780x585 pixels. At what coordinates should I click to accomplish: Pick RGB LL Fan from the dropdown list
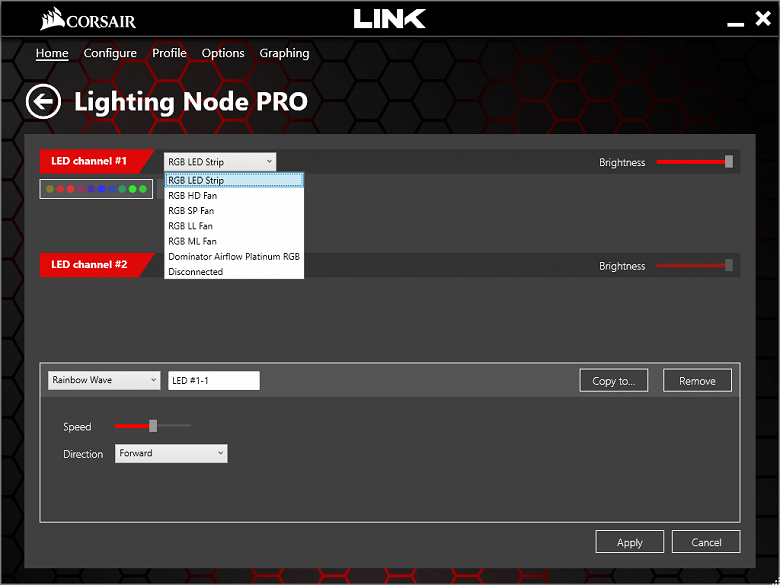coord(234,226)
